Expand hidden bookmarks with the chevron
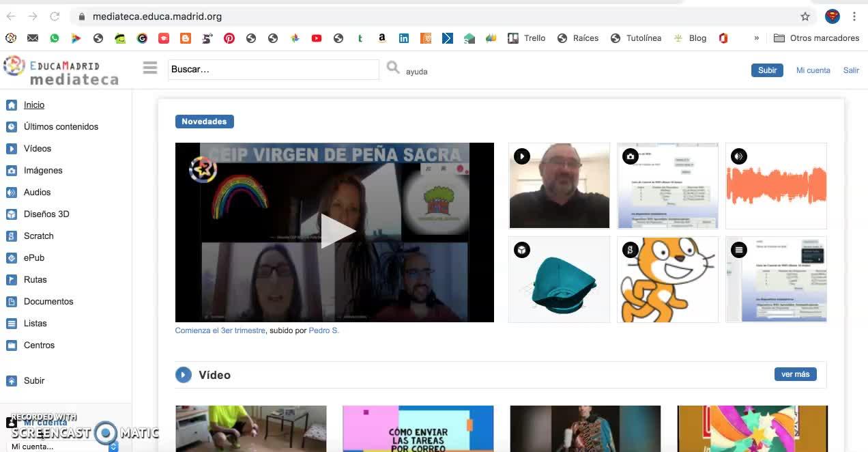Image resolution: width=868 pixels, height=452 pixels. [756, 38]
